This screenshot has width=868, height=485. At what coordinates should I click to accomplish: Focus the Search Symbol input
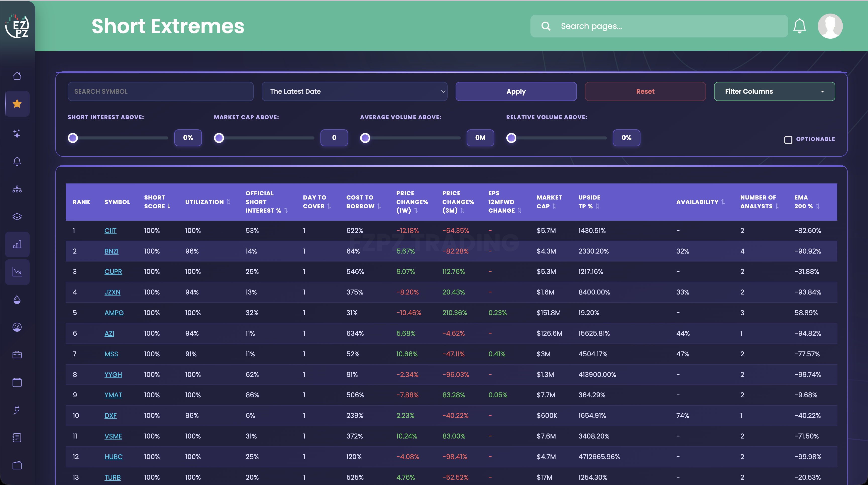point(160,91)
